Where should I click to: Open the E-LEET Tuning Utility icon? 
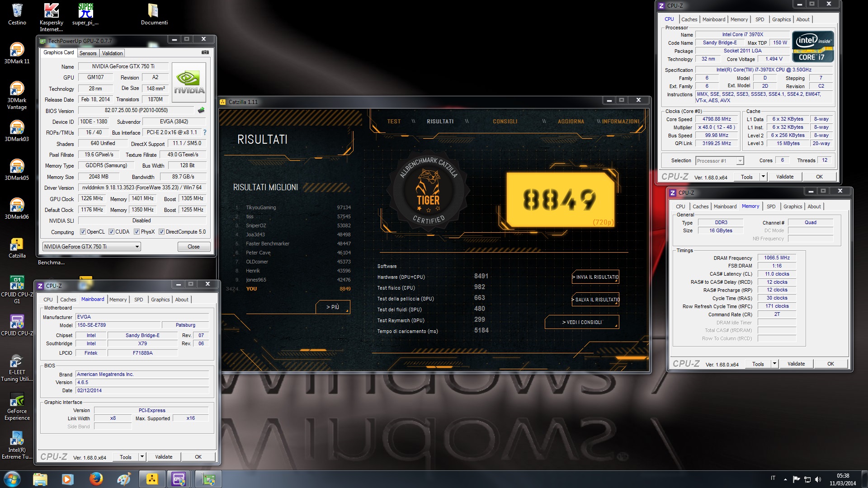point(17,367)
